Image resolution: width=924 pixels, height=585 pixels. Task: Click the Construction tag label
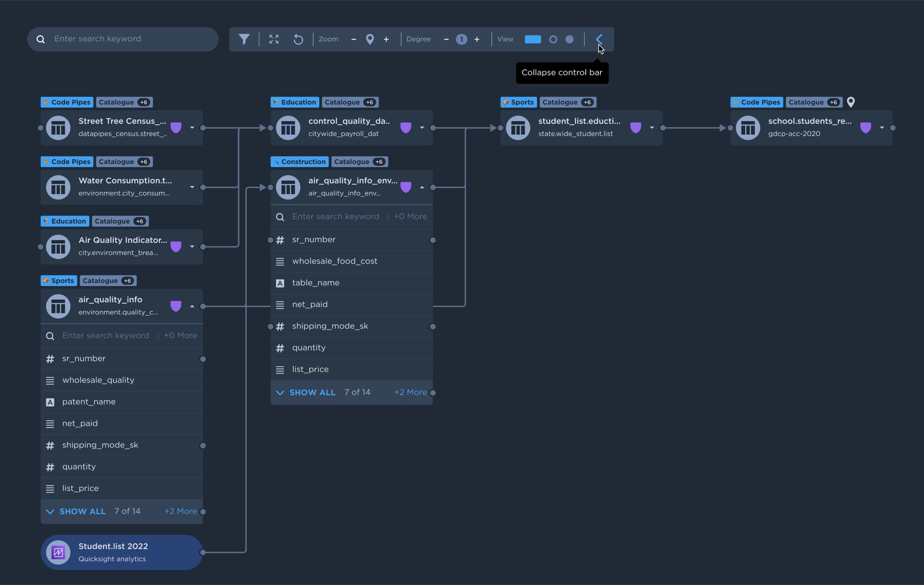[x=303, y=162]
